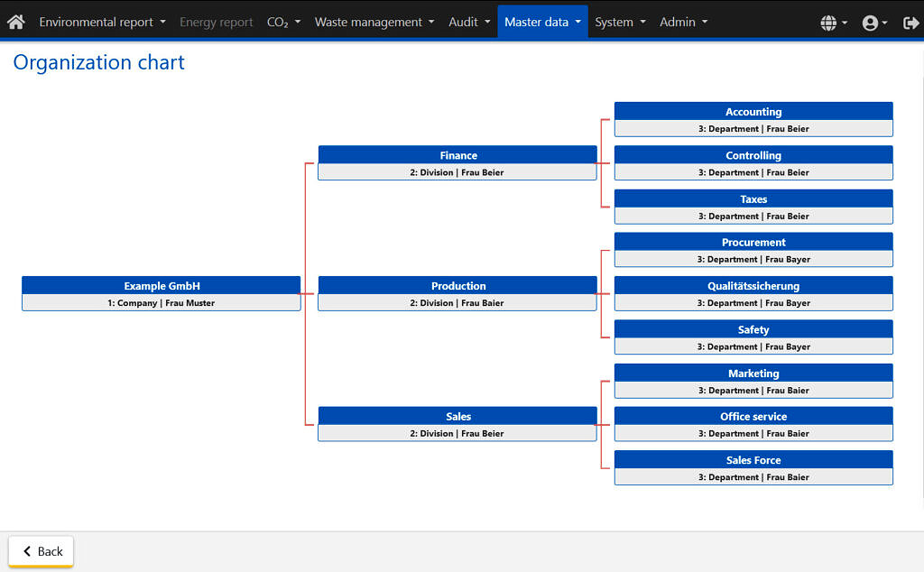
Task: Select the Sales division node
Action: (457, 424)
